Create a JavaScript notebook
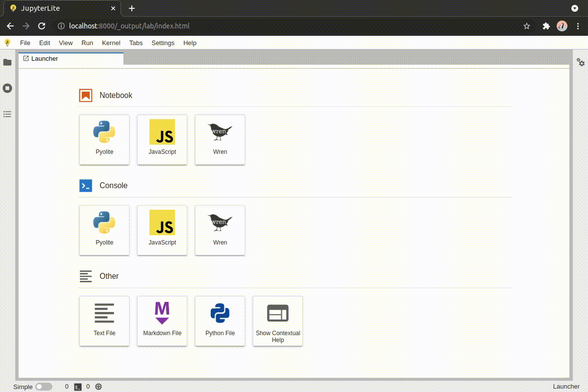This screenshot has width=588, height=392. click(x=162, y=140)
